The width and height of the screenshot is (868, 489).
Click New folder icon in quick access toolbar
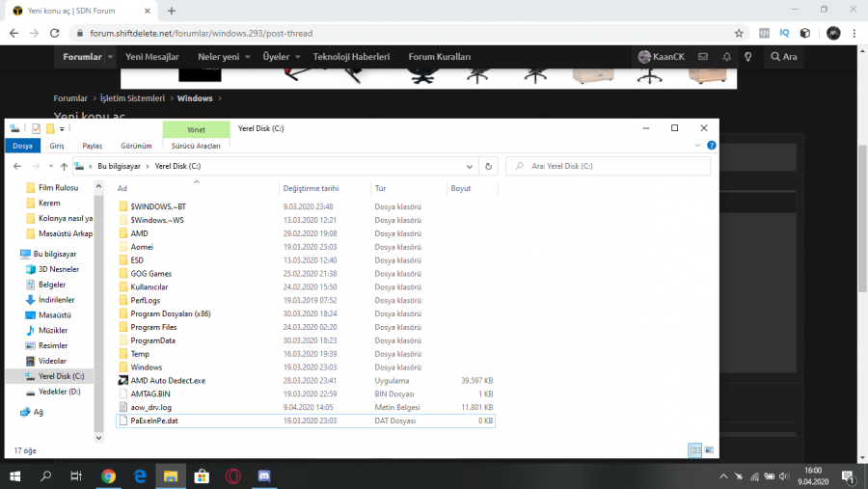pos(50,128)
